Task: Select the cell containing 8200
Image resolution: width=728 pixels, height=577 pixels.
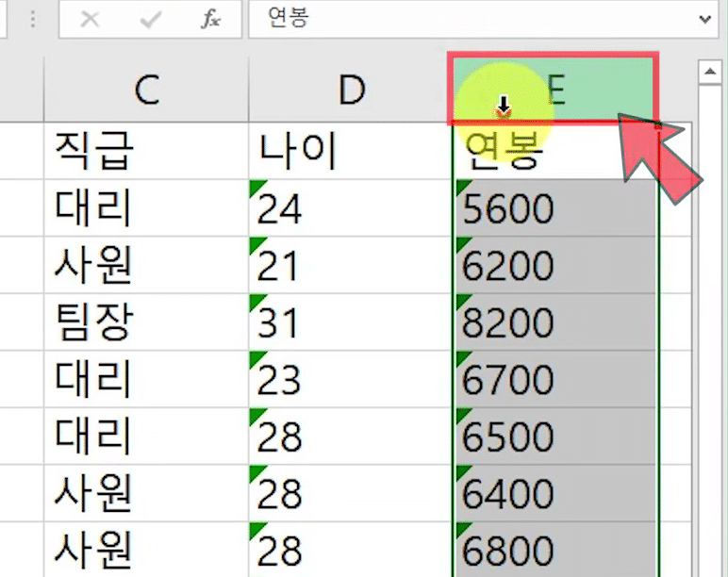Action: [x=554, y=322]
